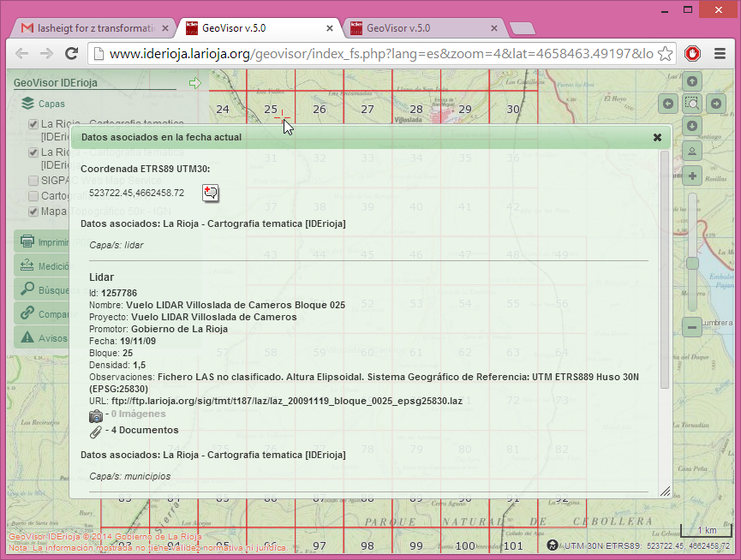Activate the zoom-to-box magnifier tool

pyautogui.click(x=692, y=104)
